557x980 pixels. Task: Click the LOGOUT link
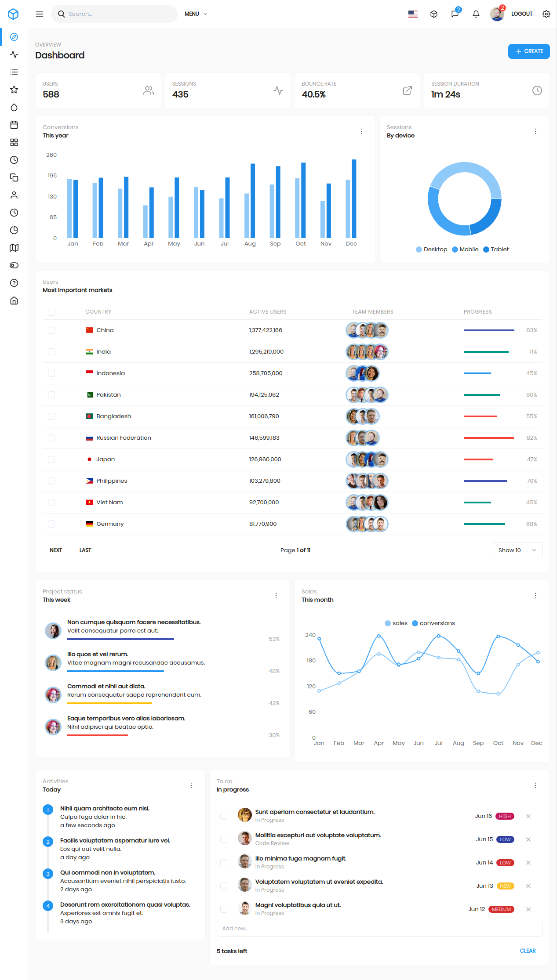tap(522, 14)
